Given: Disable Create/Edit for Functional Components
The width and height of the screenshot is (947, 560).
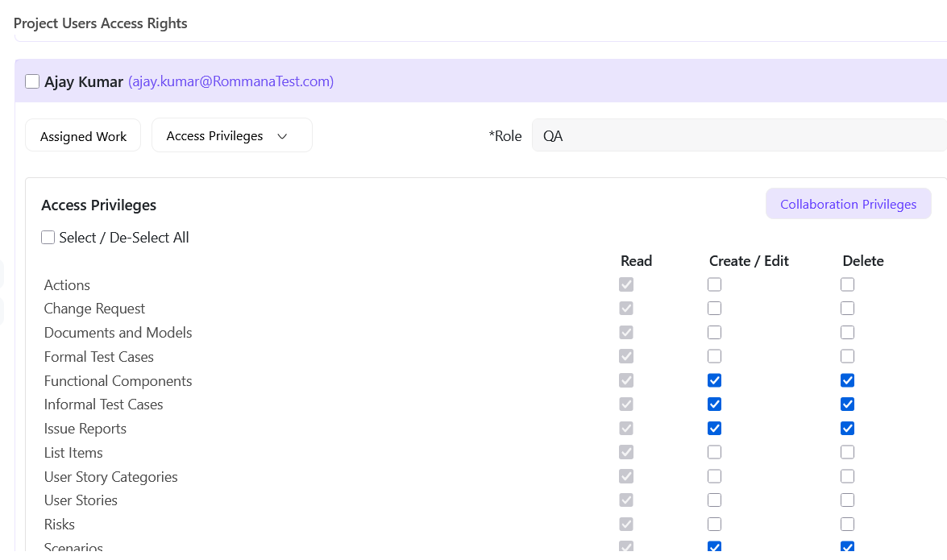Looking at the screenshot, I should 714,380.
